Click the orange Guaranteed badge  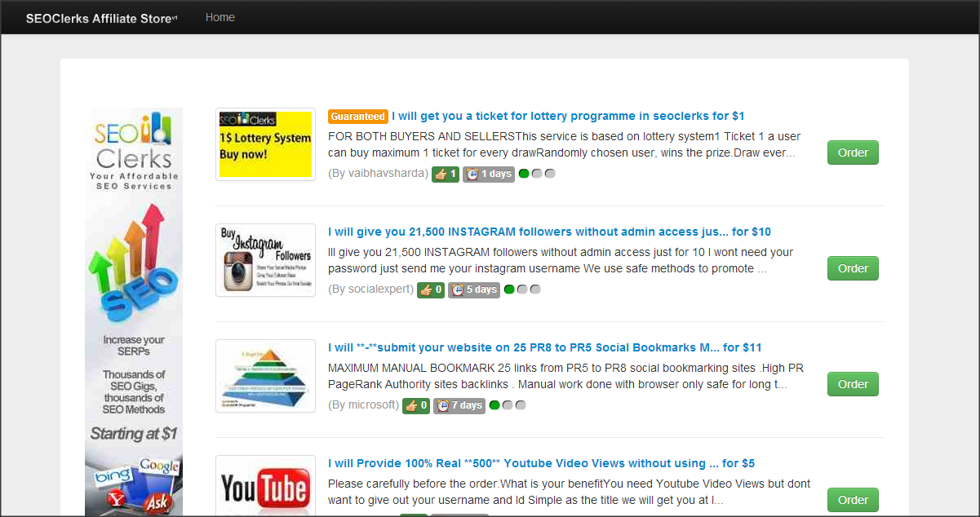click(358, 117)
